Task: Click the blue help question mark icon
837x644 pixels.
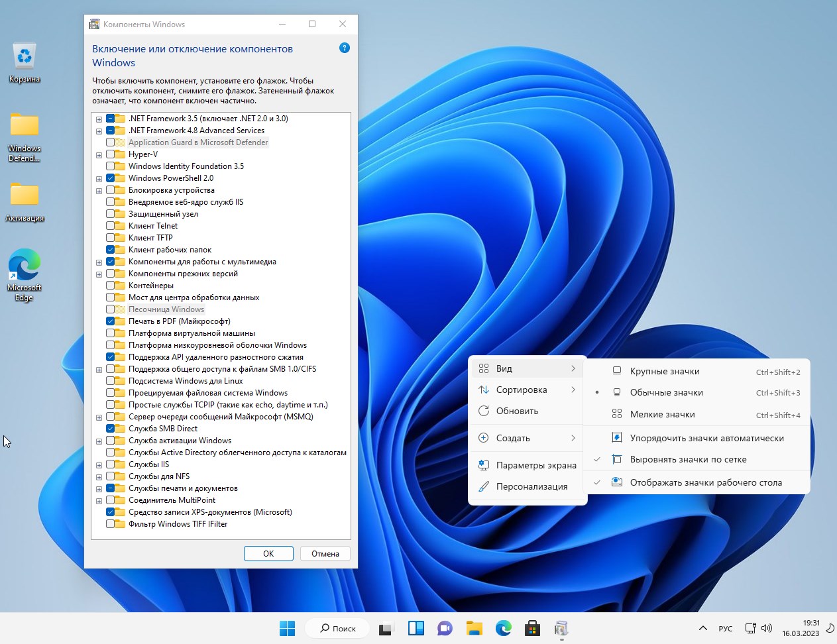Action: pos(344,48)
